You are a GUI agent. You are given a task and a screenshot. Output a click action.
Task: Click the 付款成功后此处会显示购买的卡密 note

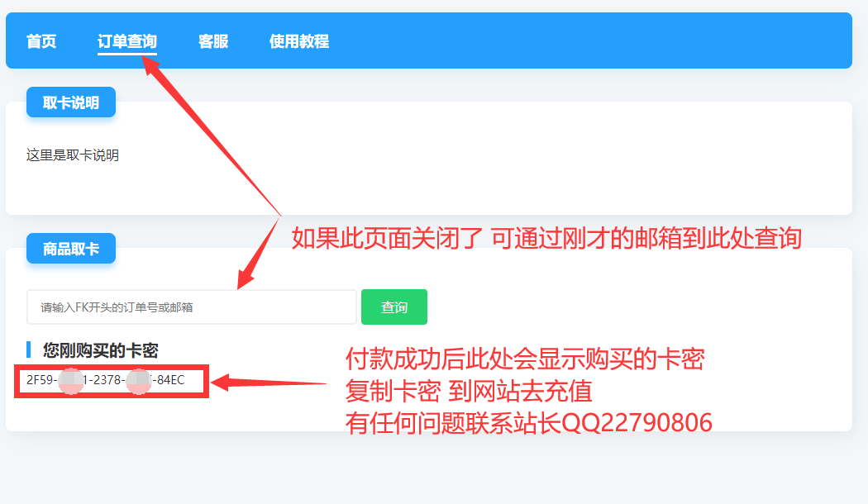point(525,359)
